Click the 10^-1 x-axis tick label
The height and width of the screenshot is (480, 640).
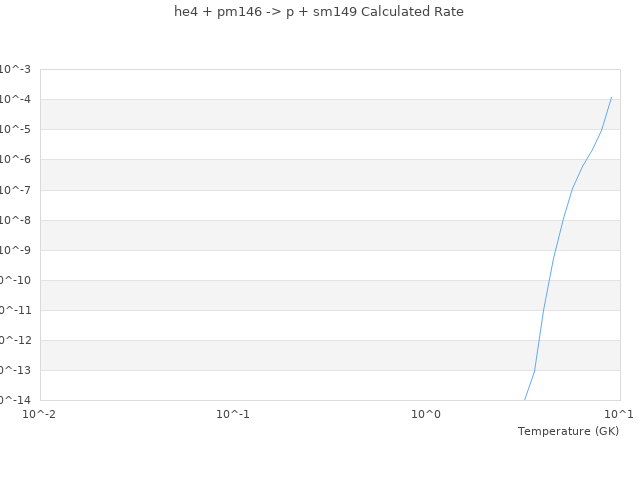coord(233,414)
